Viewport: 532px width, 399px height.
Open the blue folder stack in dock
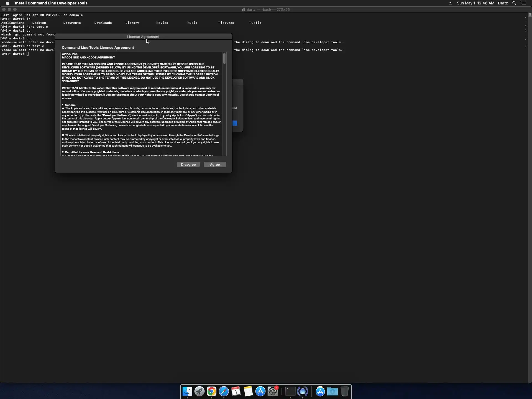point(332,391)
